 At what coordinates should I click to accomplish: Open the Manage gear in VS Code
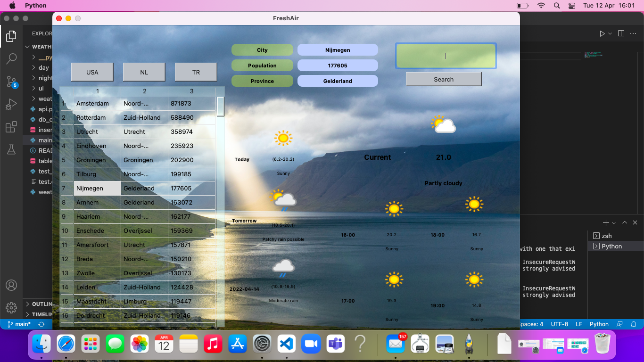point(11,308)
